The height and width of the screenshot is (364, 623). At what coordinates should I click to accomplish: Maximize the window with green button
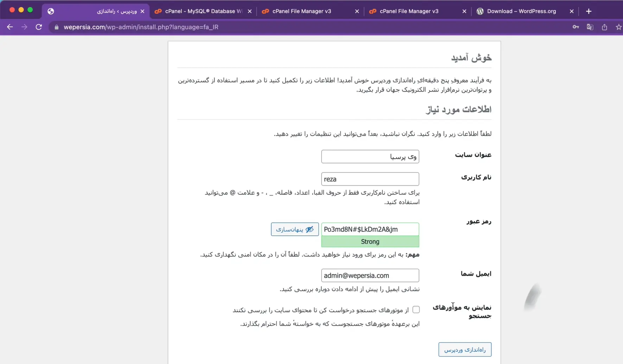click(x=30, y=10)
